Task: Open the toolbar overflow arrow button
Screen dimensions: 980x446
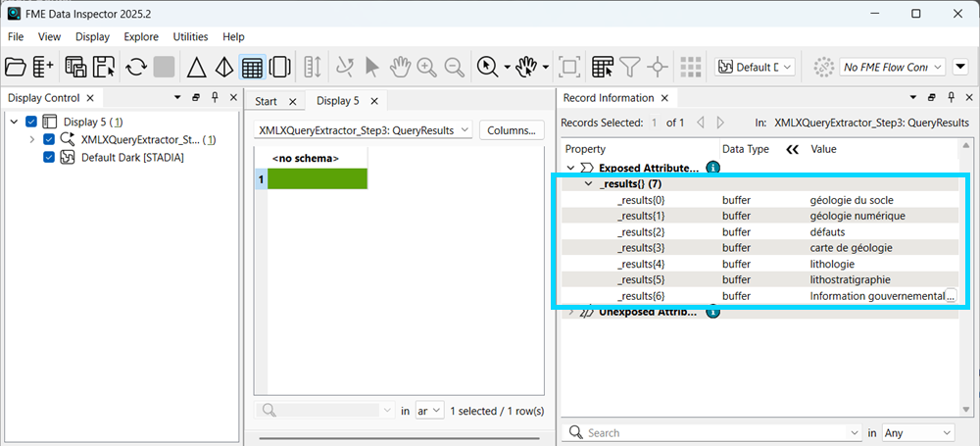Action: pyautogui.click(x=960, y=67)
